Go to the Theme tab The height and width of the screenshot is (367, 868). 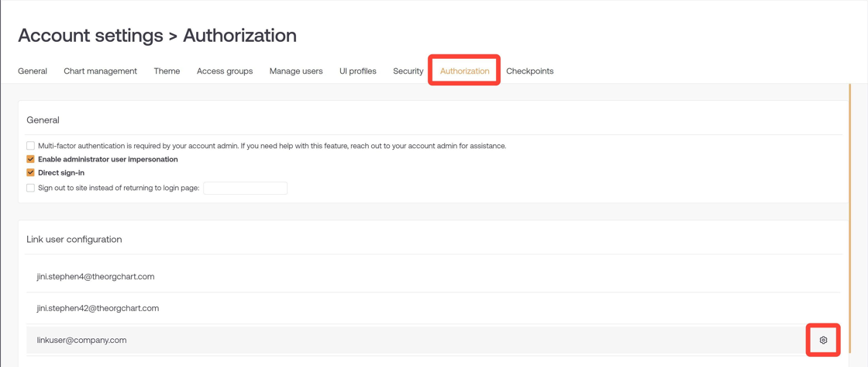(167, 71)
